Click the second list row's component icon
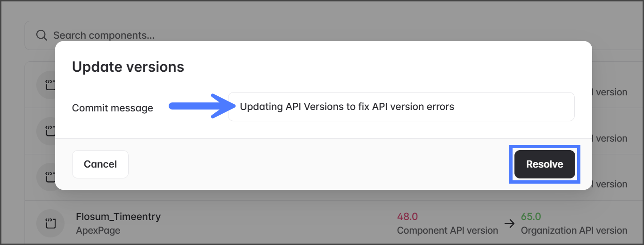644x245 pixels. point(47,131)
